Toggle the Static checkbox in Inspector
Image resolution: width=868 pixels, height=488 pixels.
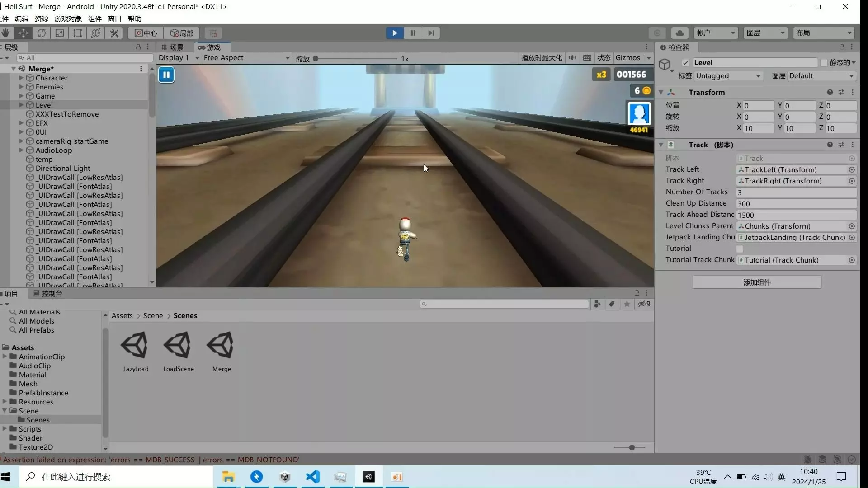pos(824,63)
